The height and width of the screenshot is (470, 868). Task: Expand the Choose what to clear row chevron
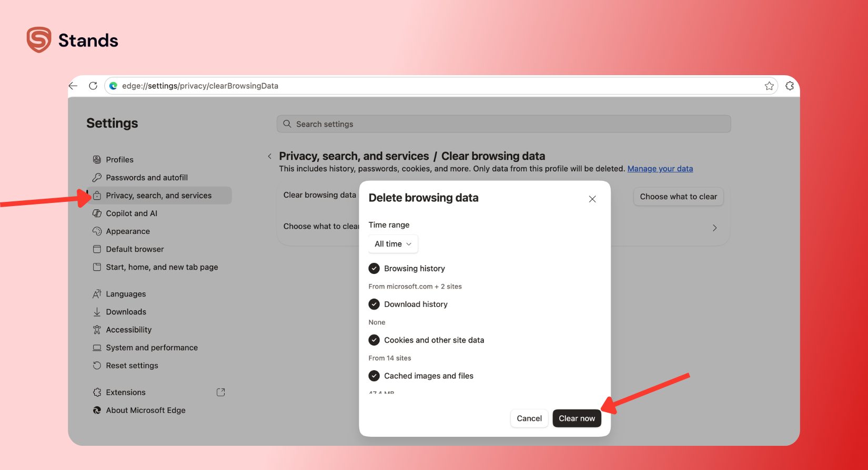pyautogui.click(x=714, y=228)
